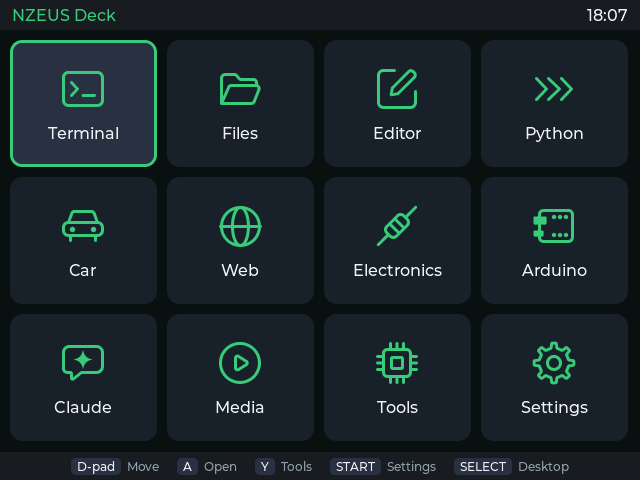Click the Files tile label
The image size is (640, 480).
[x=240, y=133]
